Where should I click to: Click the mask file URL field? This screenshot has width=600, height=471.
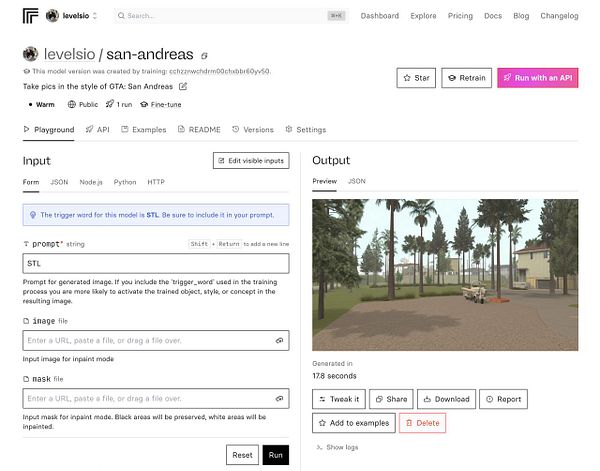pyautogui.click(x=156, y=399)
